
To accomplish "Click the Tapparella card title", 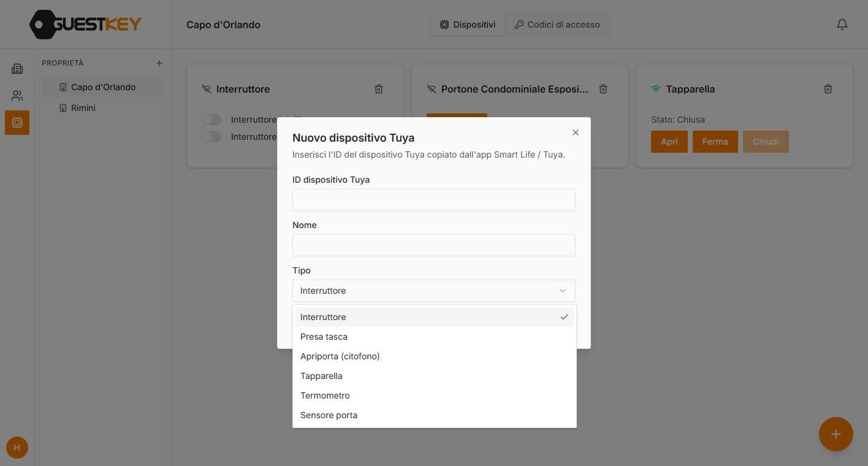I will tap(690, 89).
